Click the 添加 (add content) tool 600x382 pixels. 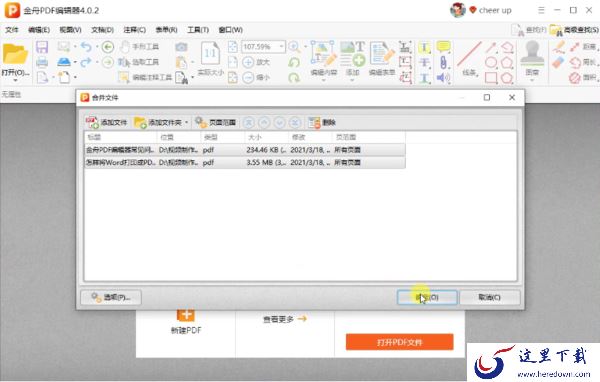[x=352, y=58]
